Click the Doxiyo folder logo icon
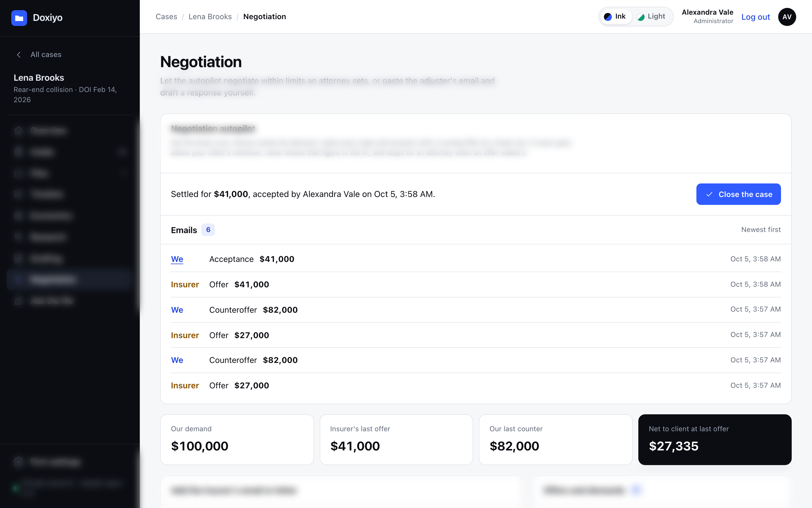The height and width of the screenshot is (508, 812). pos(19,18)
